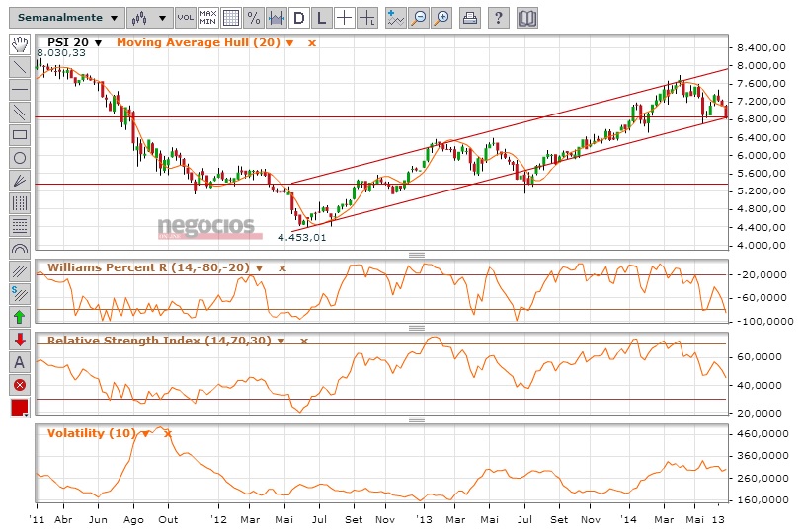Image resolution: width=802 pixels, height=532 pixels.
Task: Enable the crosshair cursor
Action: pyautogui.click(x=345, y=18)
